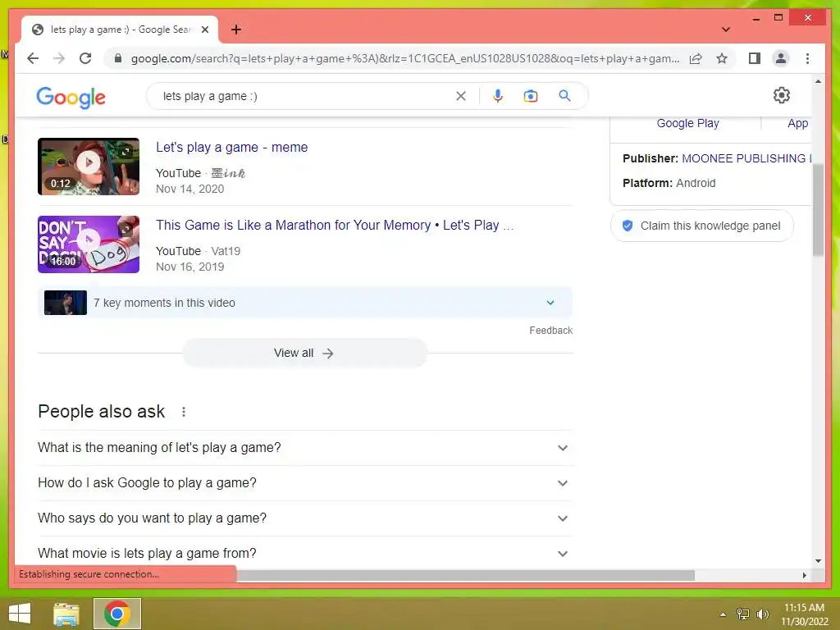This screenshot has width=840, height=630.
Task: Reload the current page
Action: [x=85, y=58]
